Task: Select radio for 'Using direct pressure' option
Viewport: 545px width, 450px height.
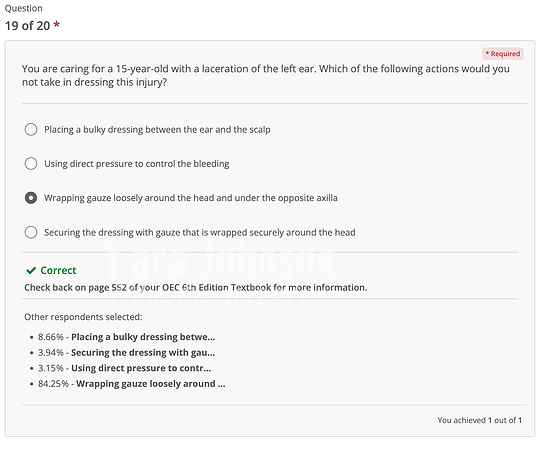Action: point(31,163)
